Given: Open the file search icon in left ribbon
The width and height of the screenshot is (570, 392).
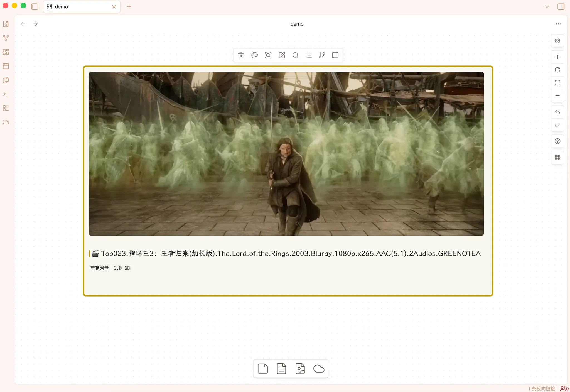Looking at the screenshot, I should click(x=6, y=24).
